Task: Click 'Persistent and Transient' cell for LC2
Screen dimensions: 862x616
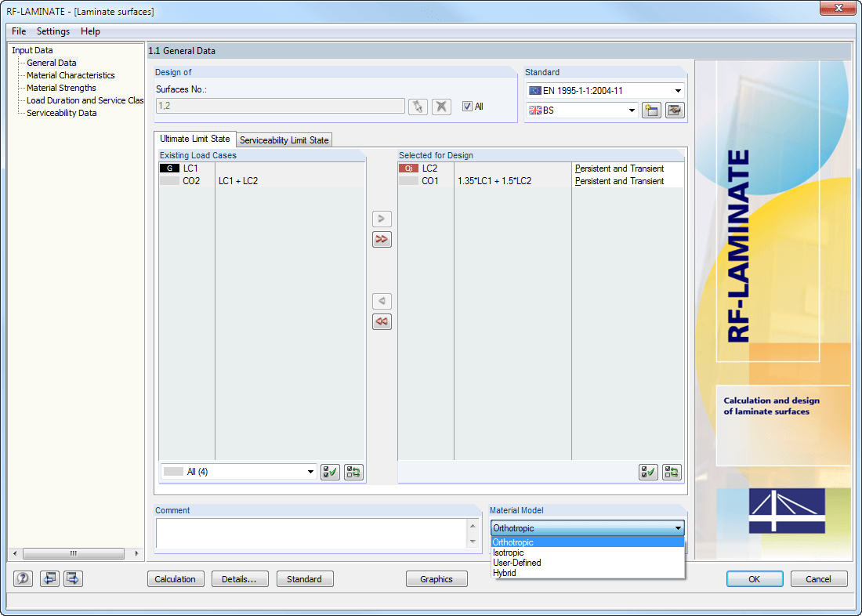Action: click(x=628, y=168)
